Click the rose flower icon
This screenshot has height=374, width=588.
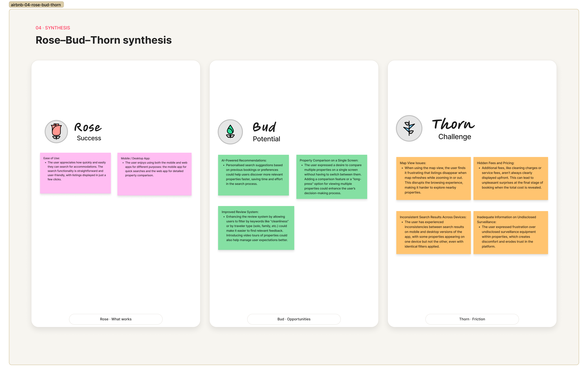(x=56, y=131)
